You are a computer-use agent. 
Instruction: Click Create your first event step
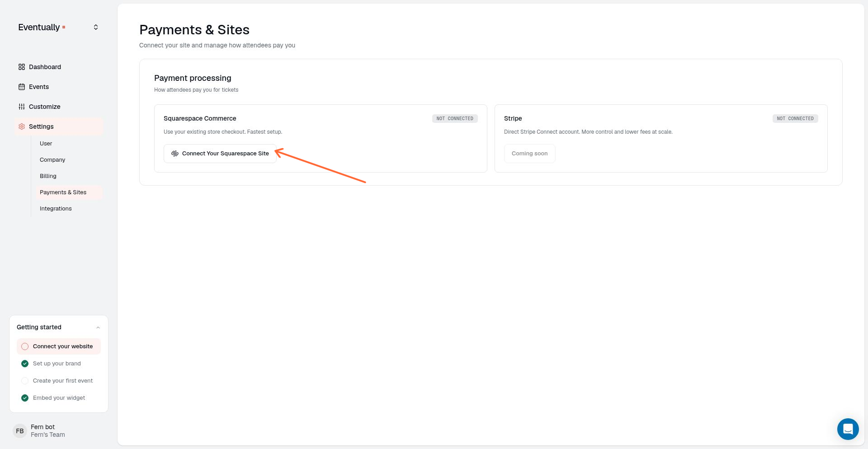(59, 381)
